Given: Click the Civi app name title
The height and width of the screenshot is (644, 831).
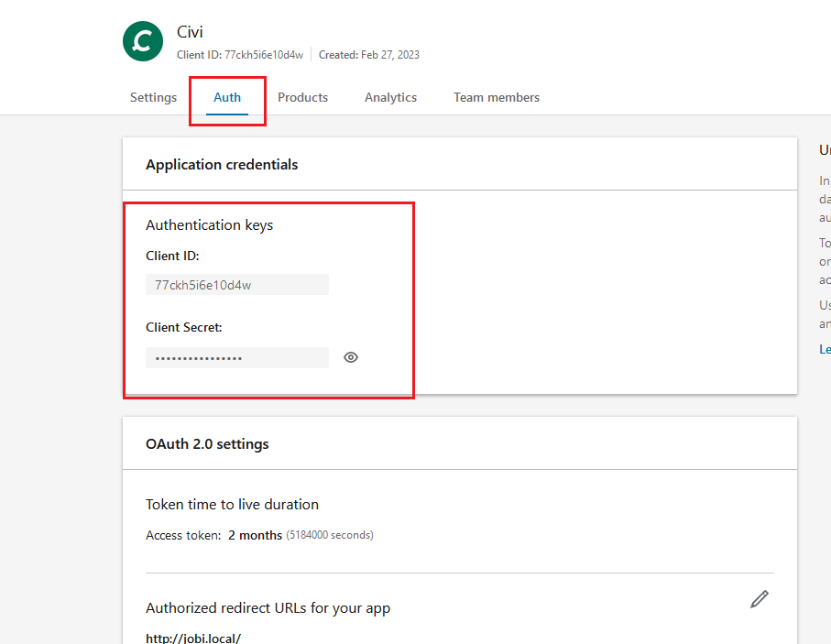Looking at the screenshot, I should (x=190, y=32).
